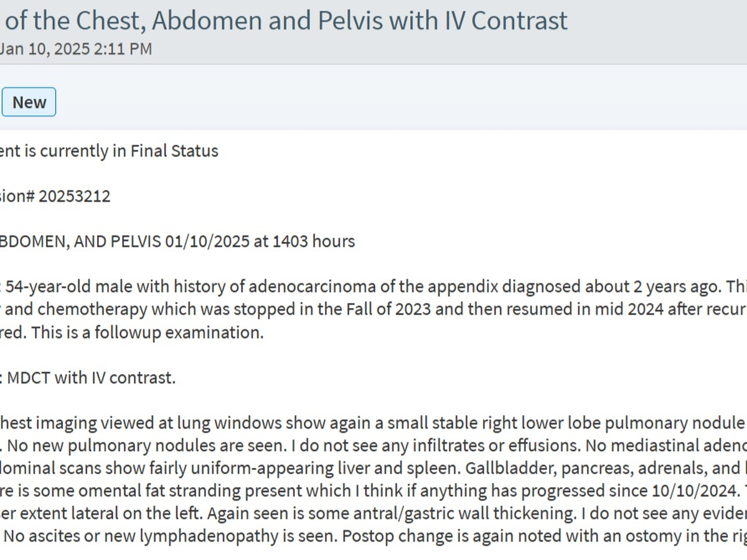
Task: Click the "New" badge button
Action: pos(29,102)
